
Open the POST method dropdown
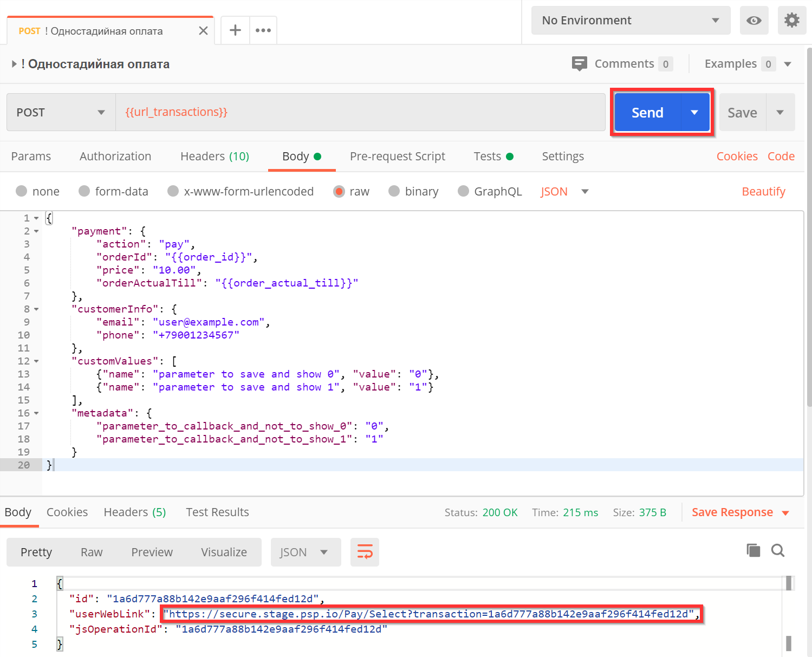coord(61,112)
